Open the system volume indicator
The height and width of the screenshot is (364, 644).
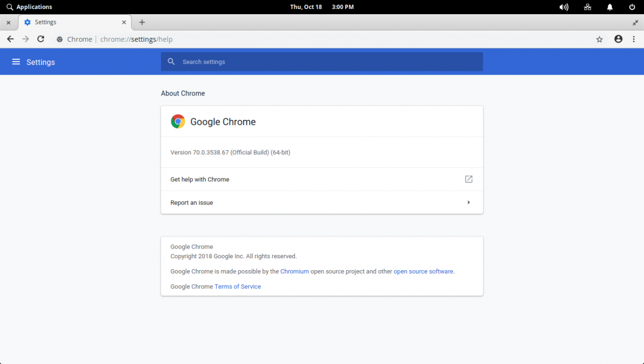coord(563,7)
